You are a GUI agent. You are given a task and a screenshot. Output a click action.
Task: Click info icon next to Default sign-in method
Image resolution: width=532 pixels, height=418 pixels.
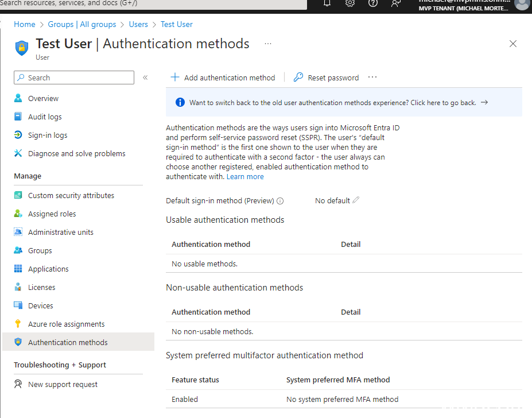[280, 201]
